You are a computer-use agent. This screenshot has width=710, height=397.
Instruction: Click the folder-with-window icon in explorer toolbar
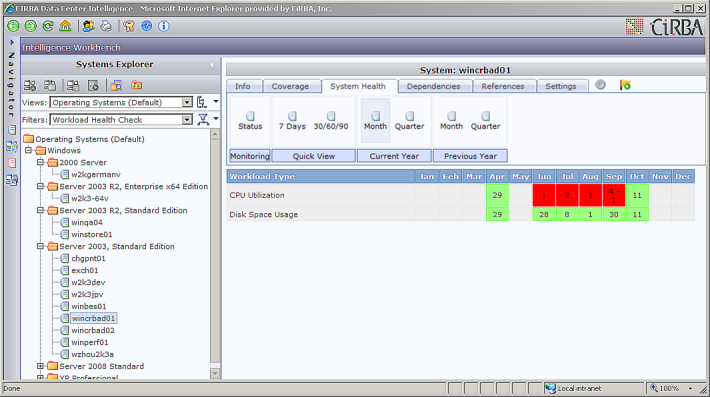click(x=116, y=85)
